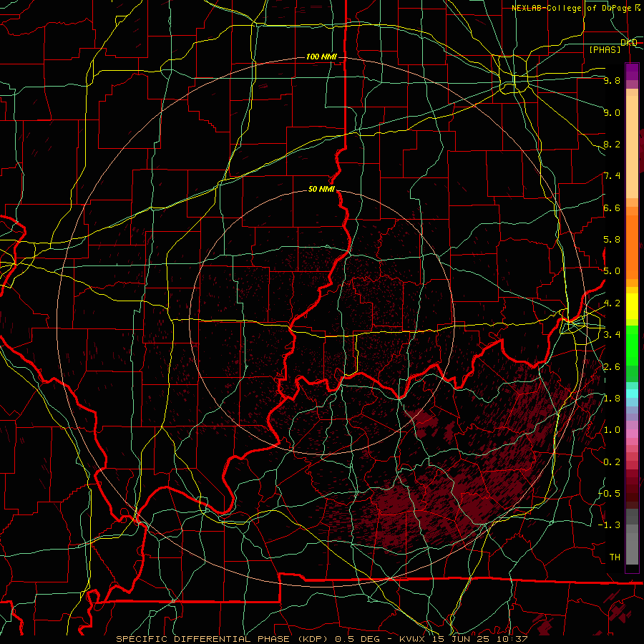Click the 7.4 value on the color scale
This screenshot has height=644, width=644.
coord(612,176)
